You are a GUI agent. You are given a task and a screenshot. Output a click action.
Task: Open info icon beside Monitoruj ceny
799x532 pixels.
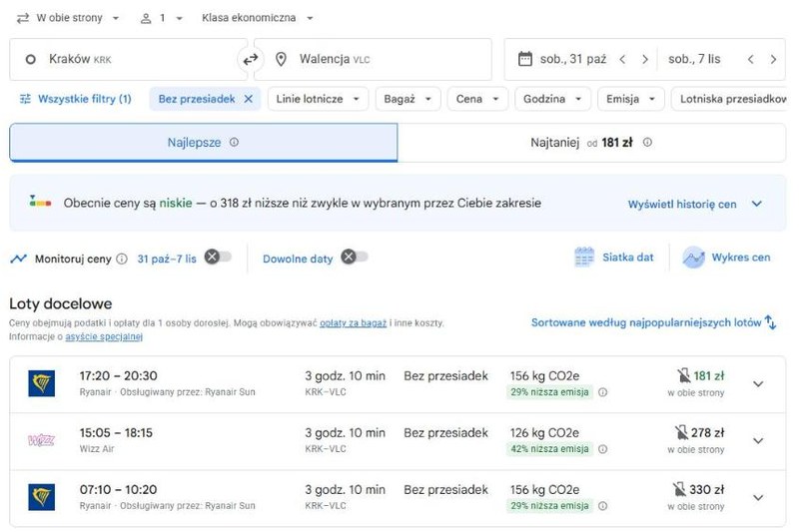[122, 259]
